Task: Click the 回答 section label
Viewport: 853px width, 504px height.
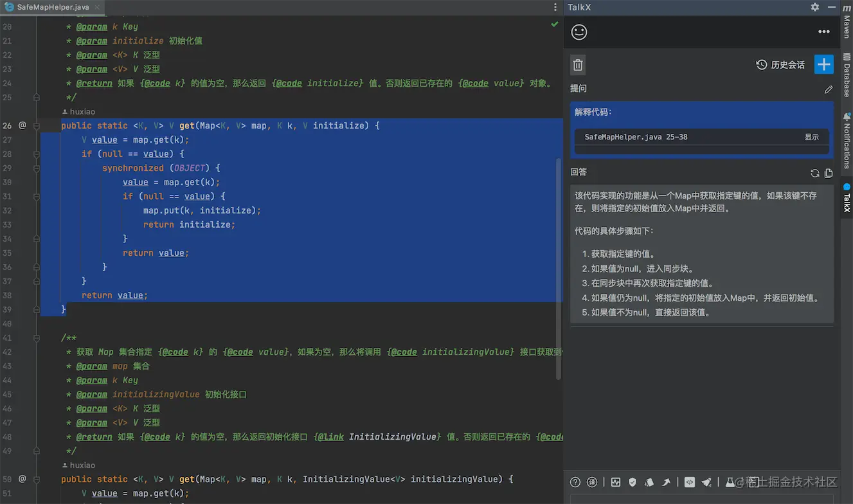Action: (579, 172)
